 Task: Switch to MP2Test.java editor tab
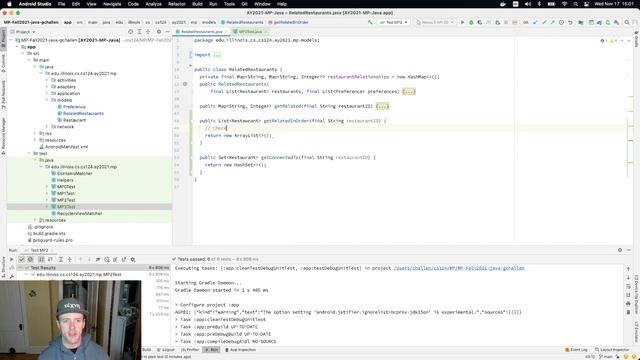[x=250, y=32]
